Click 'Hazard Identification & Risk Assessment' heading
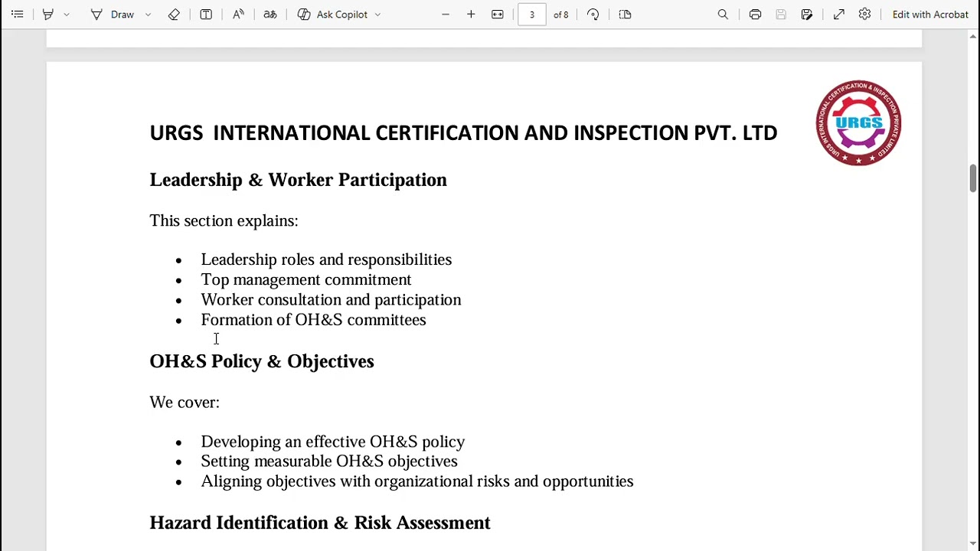This screenshot has width=980, height=551. tap(320, 523)
